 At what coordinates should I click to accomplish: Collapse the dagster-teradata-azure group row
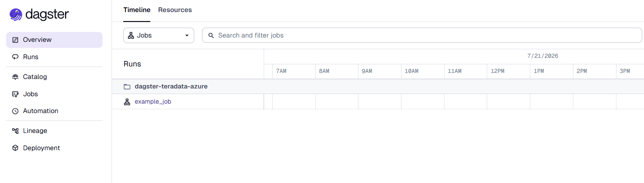coord(378,86)
